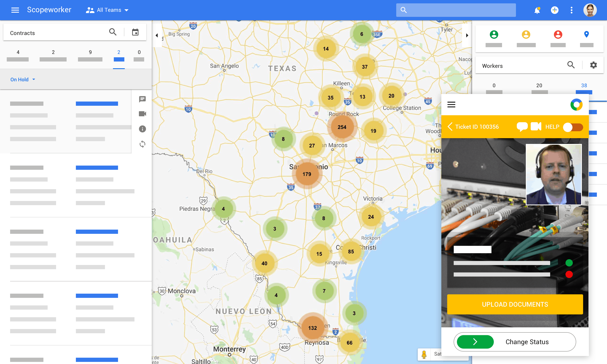Search within the Workers panel
The width and height of the screenshot is (607, 364).
coord(571,65)
